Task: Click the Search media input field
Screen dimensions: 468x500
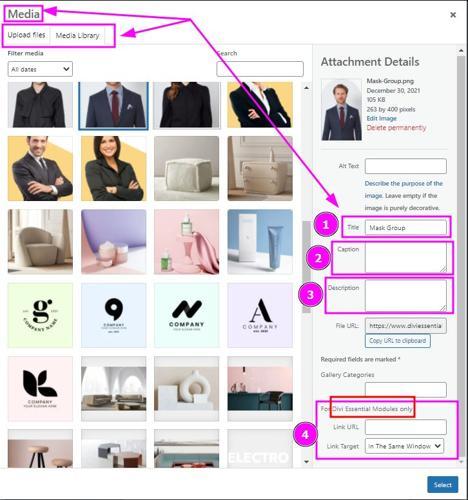Action: (x=260, y=69)
